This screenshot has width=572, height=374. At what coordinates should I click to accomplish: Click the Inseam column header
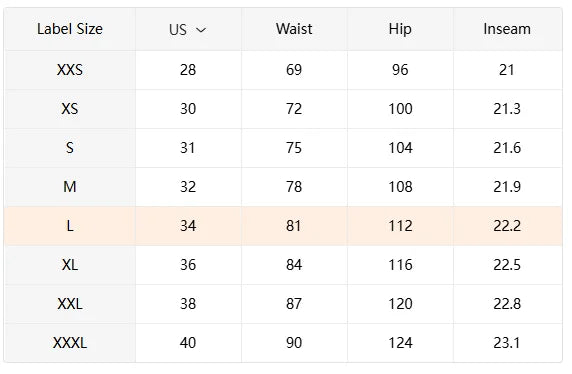coord(507,29)
